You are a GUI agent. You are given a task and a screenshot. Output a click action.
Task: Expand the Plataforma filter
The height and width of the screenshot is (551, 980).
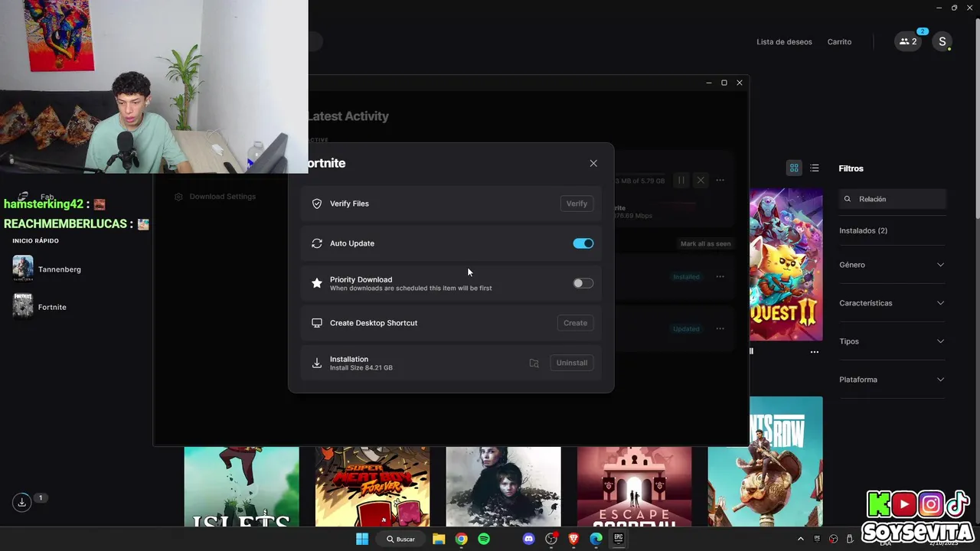pos(892,380)
